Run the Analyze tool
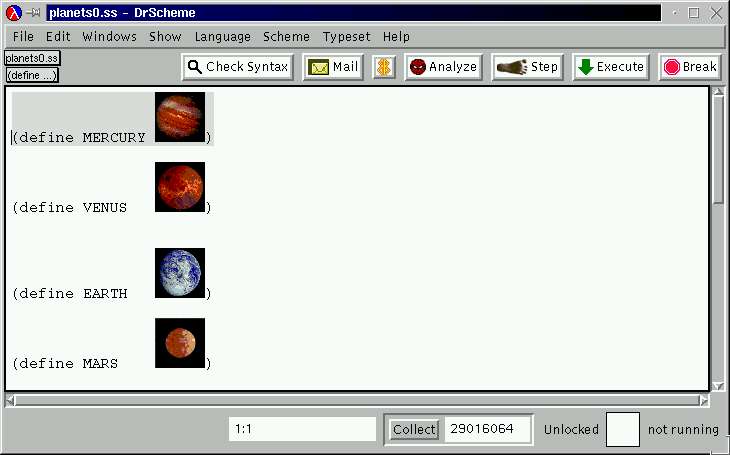 pyautogui.click(x=443, y=67)
